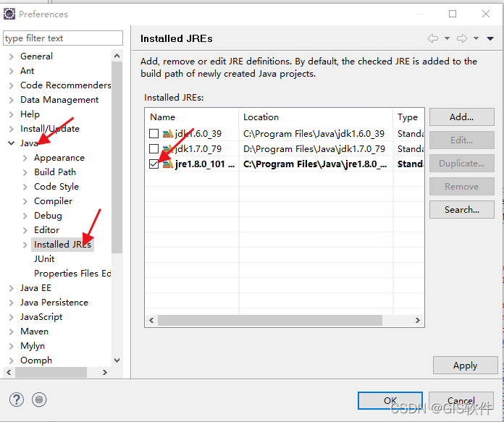
Task: Click the Remove button
Action: coord(461,187)
